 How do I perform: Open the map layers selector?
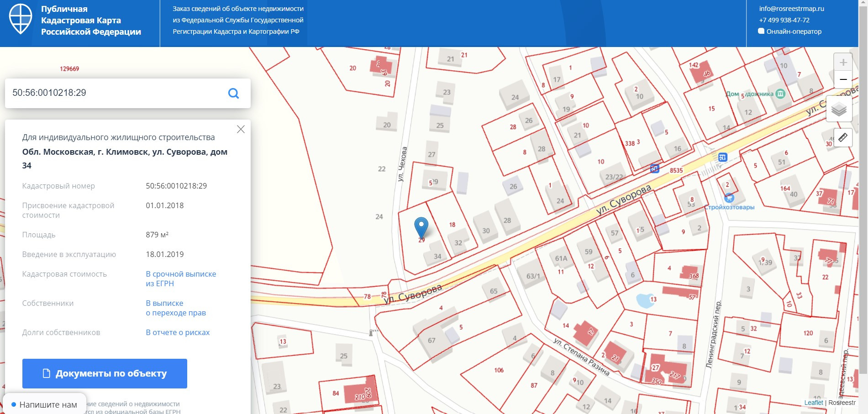click(839, 109)
